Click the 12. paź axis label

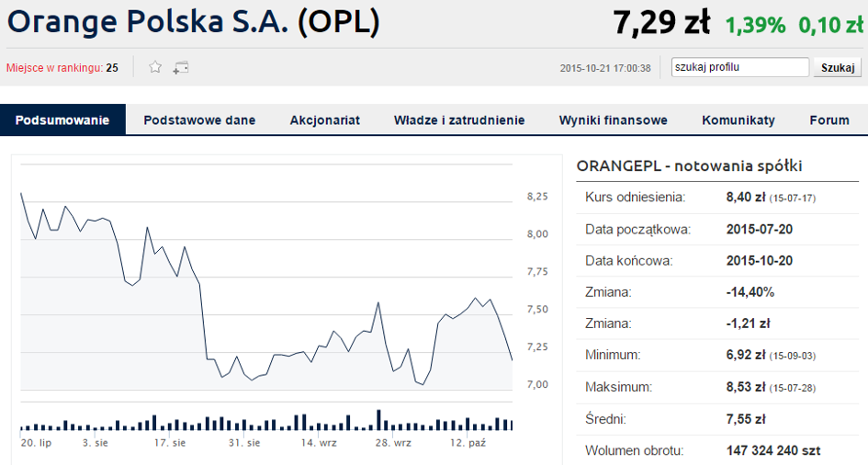pos(468,443)
